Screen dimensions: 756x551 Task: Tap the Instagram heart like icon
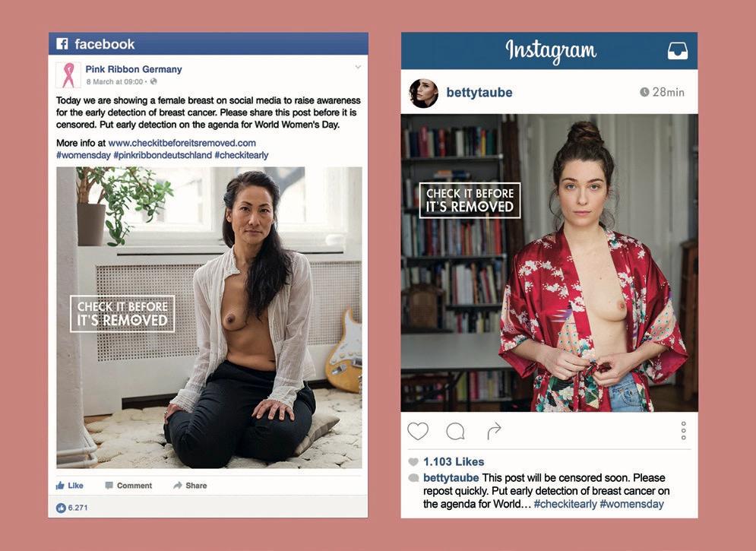[x=418, y=431]
